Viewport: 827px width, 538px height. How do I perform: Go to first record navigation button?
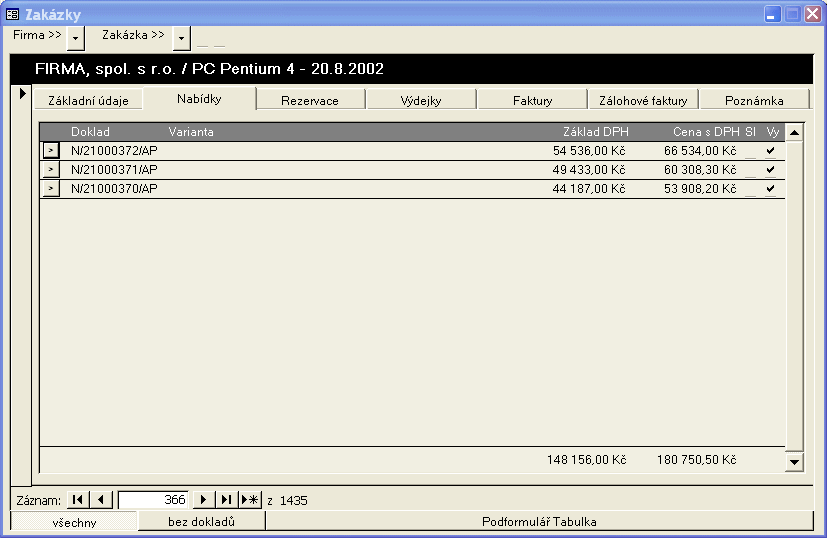point(78,499)
